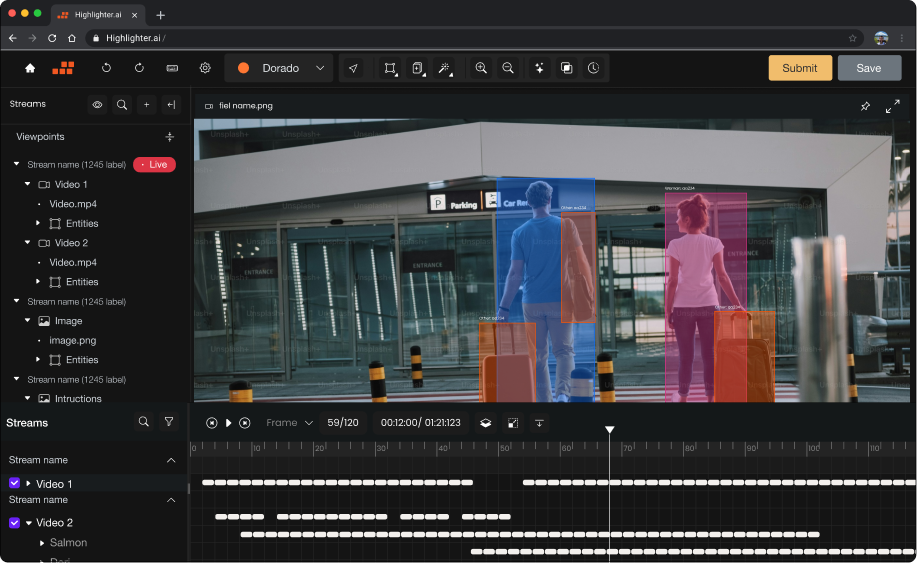Select the add document tool icon
The height and width of the screenshot is (563, 917).
click(418, 68)
